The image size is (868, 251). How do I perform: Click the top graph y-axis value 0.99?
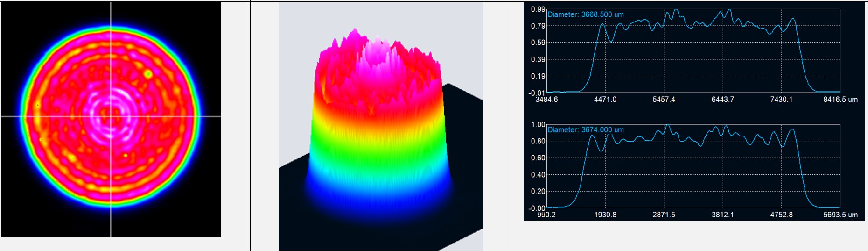(538, 9)
